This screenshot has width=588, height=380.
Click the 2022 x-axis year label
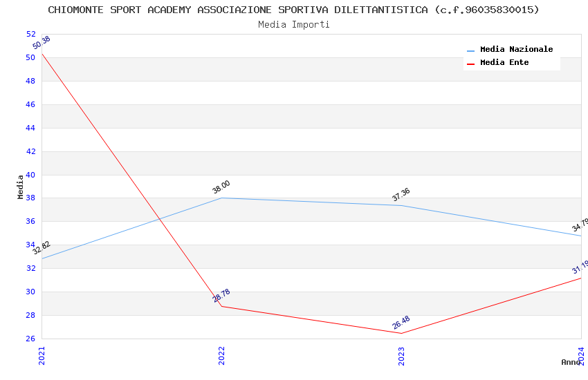221,355
